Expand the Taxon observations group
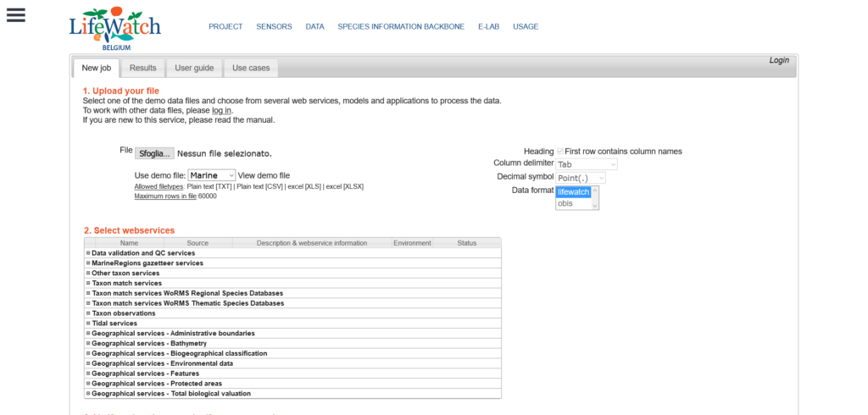Image resolution: width=868 pixels, height=415 pixels. tap(88, 313)
